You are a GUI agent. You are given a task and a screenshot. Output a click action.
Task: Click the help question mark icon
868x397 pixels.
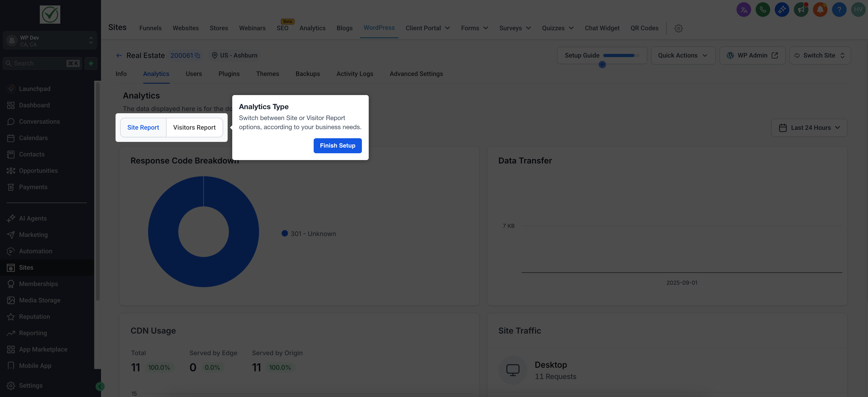(x=839, y=10)
